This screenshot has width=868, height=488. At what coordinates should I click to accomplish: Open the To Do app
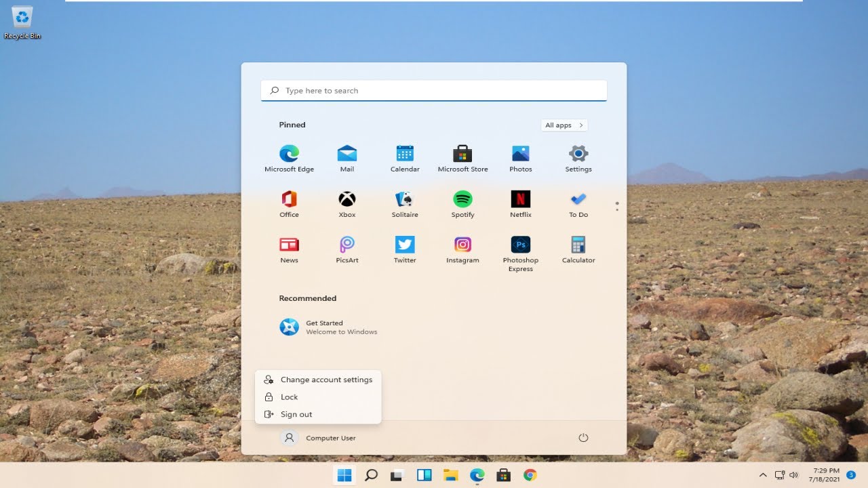[578, 204]
